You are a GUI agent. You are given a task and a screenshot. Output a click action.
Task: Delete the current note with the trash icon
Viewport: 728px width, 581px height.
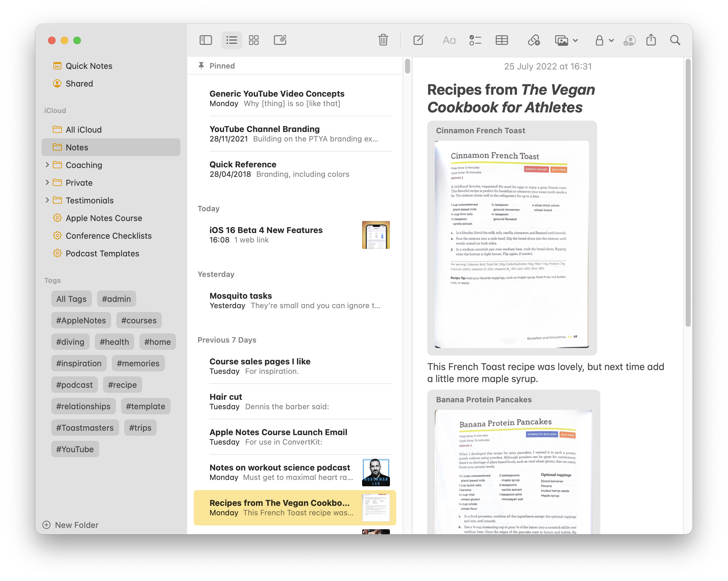[x=383, y=40]
